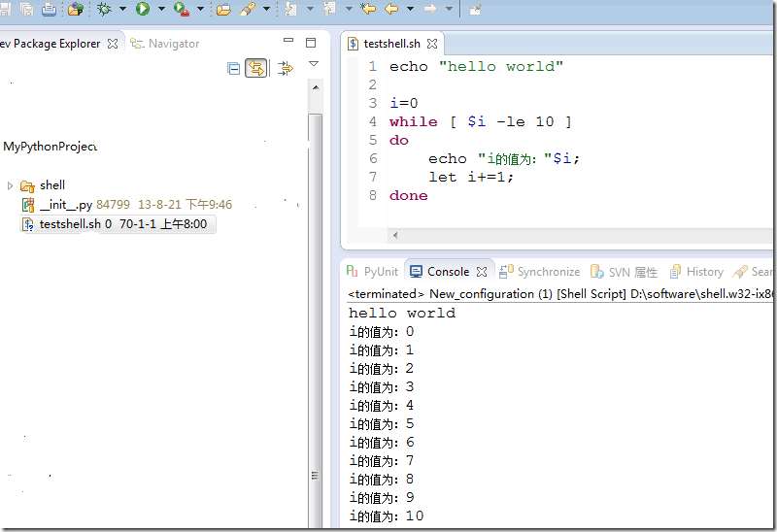Click the open folder toolbar icon

(223, 9)
